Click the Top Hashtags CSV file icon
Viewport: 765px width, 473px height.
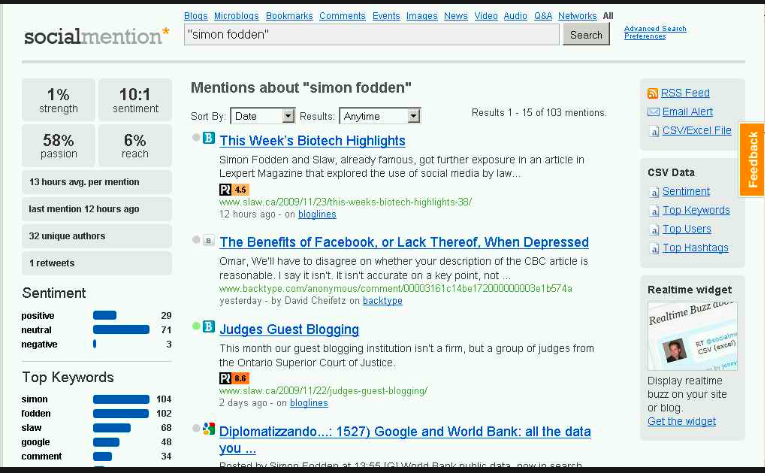654,248
